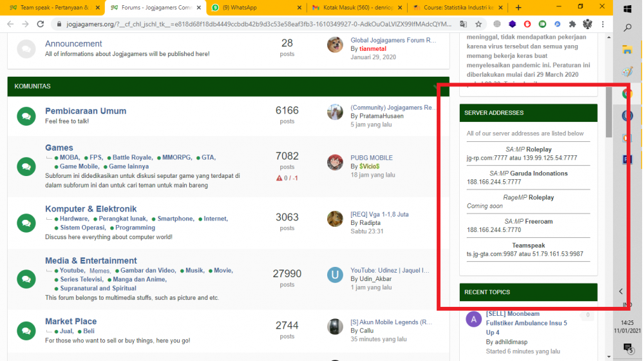
Task: Open the Games forum
Action: tap(59, 148)
